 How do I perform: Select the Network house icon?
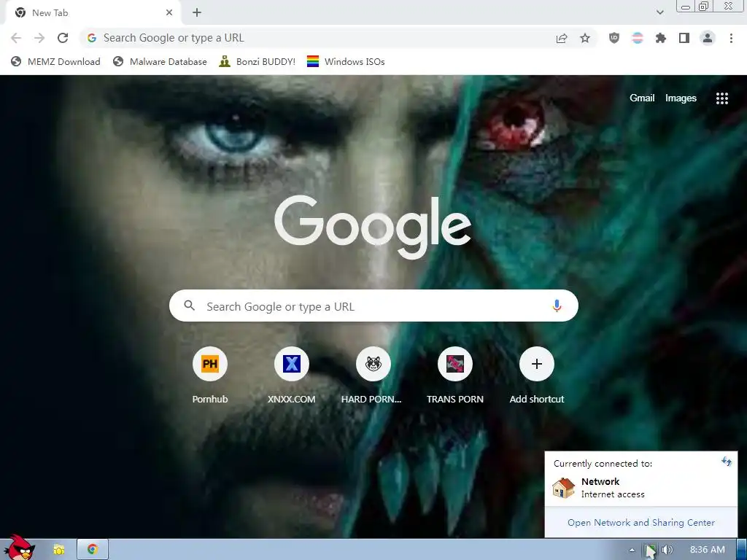point(564,488)
